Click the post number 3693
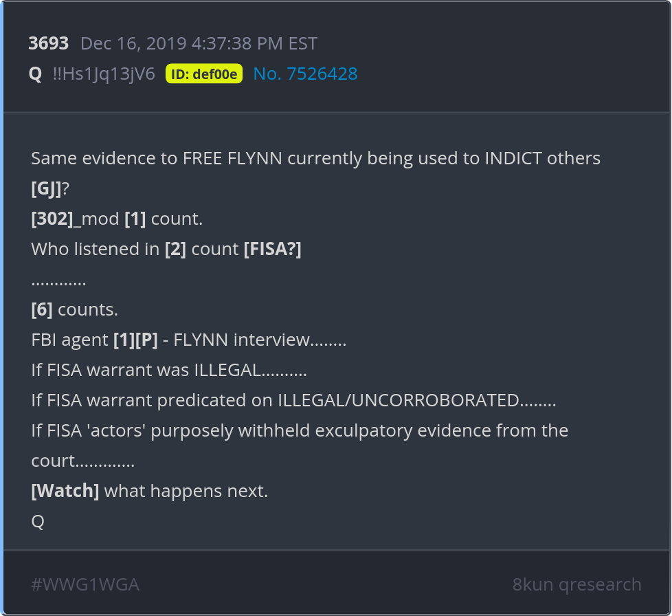Screen dimensions: 672x616 [x=48, y=44]
